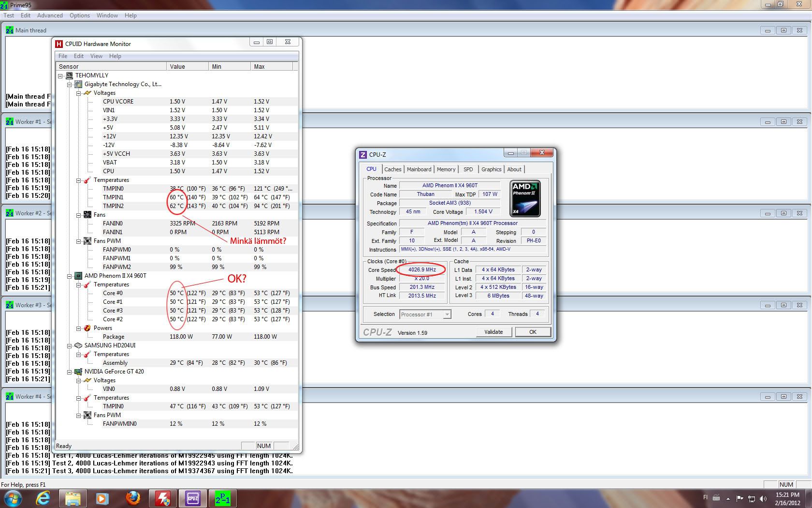Collapse the Gigabyte Fans PWM group
Screen dimensions: 812x508
78,241
